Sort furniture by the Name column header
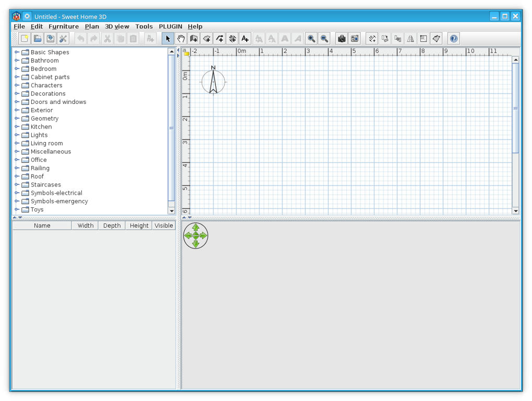 [x=42, y=226]
